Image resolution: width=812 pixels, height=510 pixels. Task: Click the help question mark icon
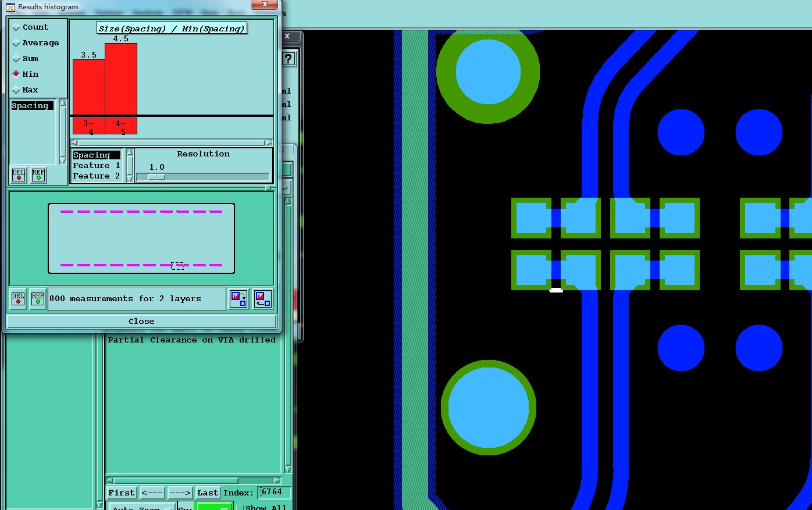289,59
